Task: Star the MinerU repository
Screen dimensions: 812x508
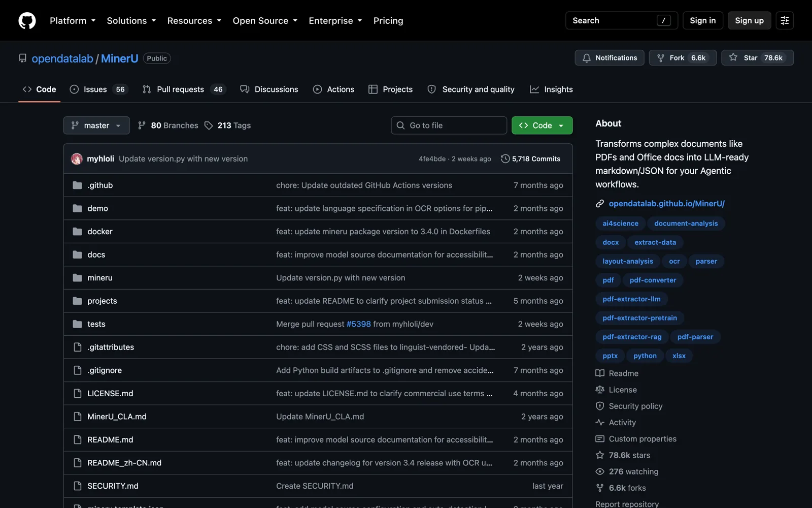Action: click(x=757, y=58)
